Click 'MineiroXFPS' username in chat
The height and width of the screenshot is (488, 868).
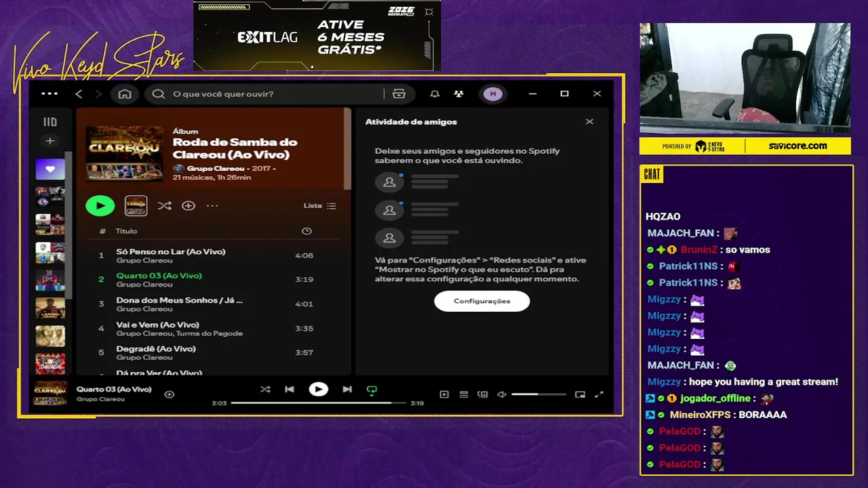pos(701,415)
